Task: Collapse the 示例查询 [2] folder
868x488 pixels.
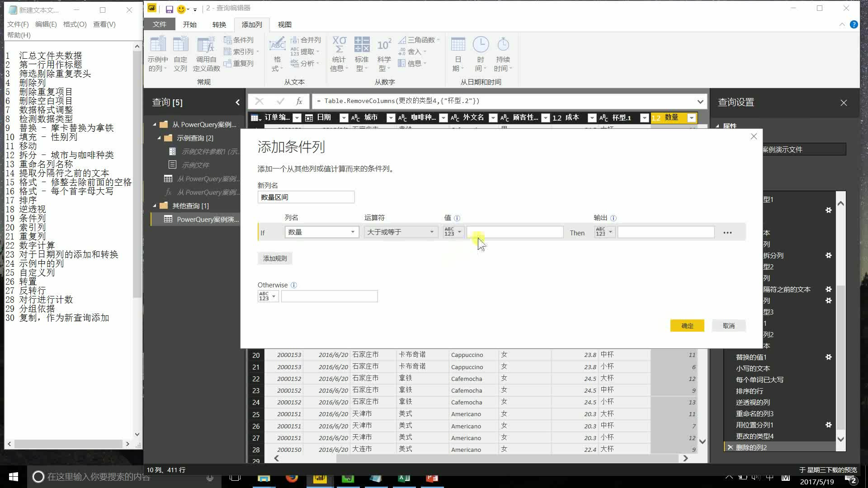Action: tap(159, 138)
